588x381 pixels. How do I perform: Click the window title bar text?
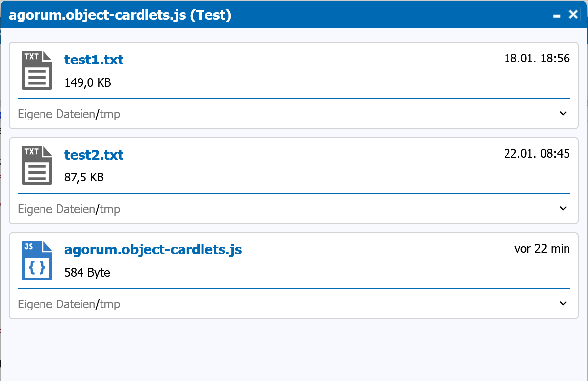(x=120, y=15)
